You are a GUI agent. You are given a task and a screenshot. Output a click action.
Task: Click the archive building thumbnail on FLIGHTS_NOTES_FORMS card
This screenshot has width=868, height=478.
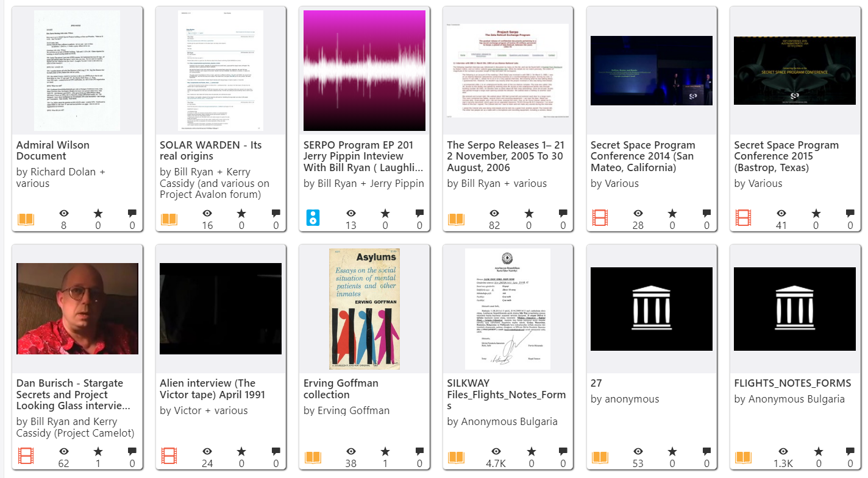click(795, 308)
